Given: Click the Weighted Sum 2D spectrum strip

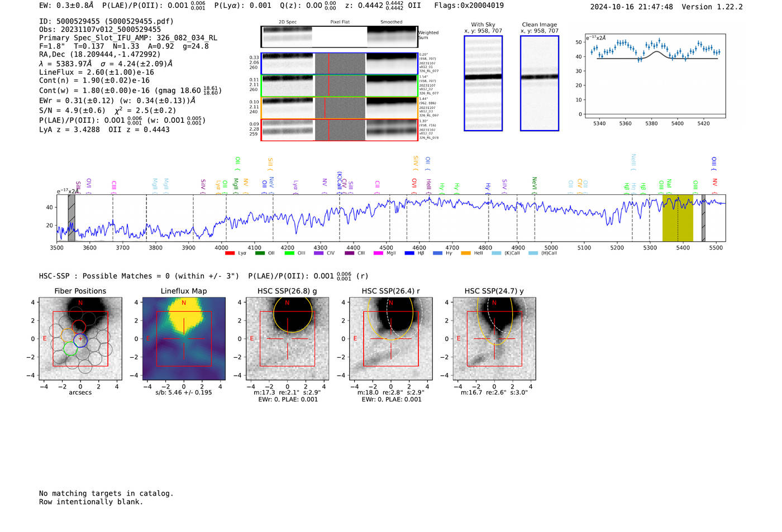Looking at the screenshot, I should click(339, 37).
